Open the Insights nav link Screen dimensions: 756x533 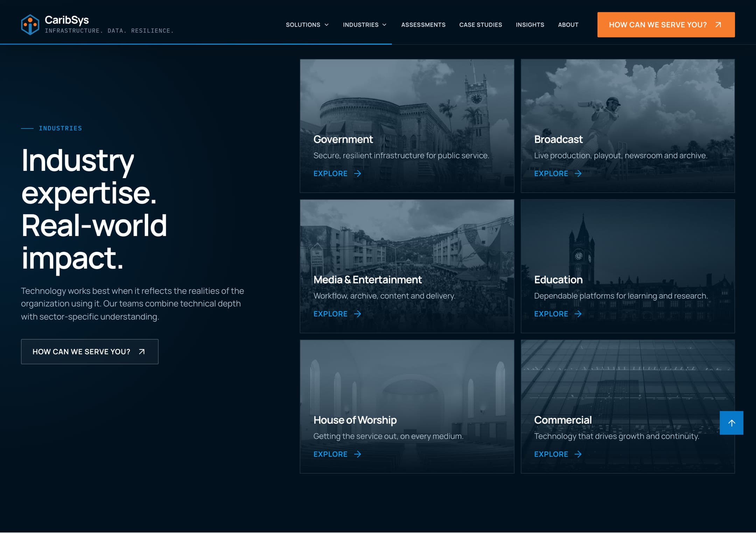(530, 25)
